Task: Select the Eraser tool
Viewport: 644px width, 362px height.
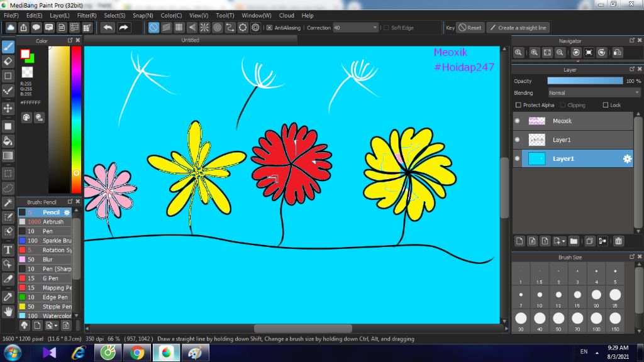Action: click(8, 62)
